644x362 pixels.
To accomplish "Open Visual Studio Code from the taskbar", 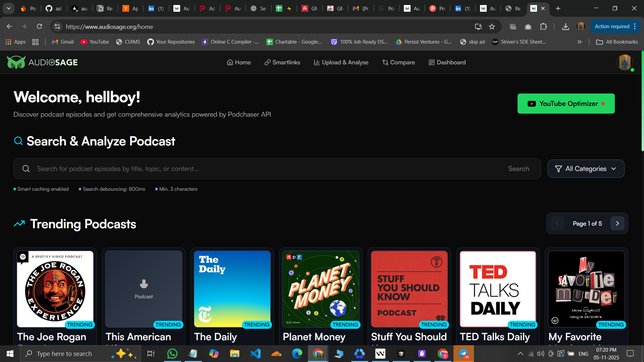I will 255,354.
